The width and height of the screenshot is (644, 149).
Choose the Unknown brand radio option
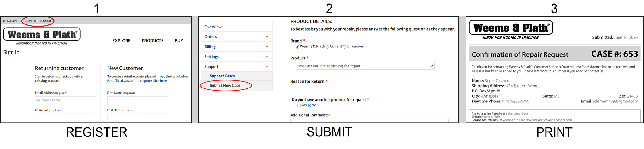point(344,47)
